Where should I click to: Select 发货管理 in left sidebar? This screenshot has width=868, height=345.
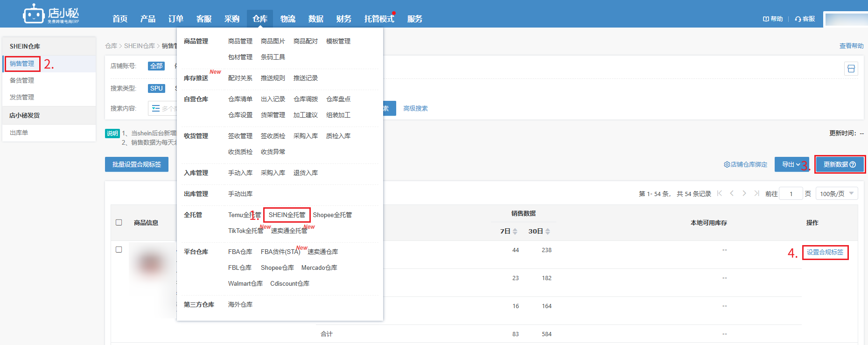click(22, 97)
